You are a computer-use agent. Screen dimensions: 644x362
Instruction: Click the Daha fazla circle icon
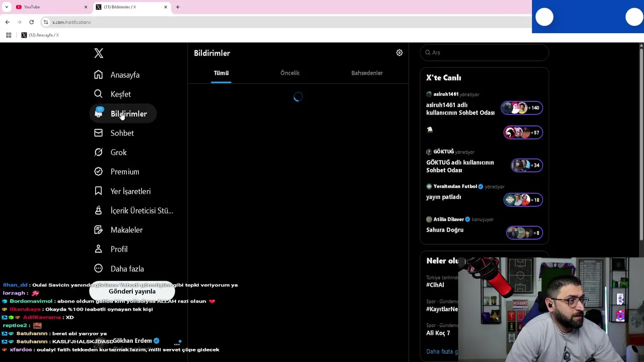tap(98, 268)
